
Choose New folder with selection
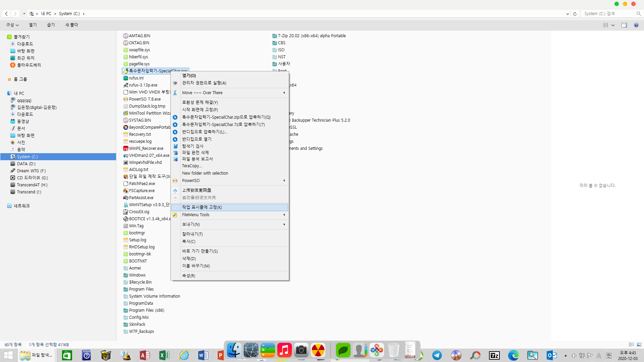pos(230,173)
